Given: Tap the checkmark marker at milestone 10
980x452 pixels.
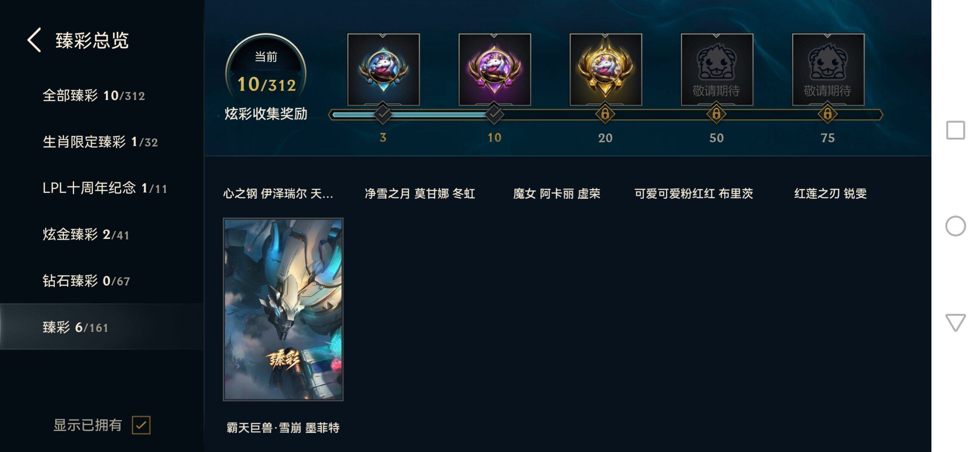Looking at the screenshot, I should click(494, 114).
